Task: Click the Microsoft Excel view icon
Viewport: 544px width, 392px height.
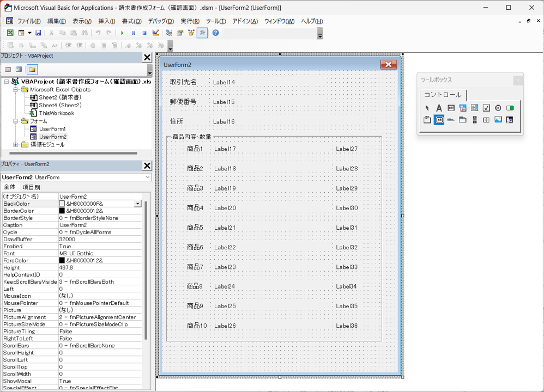Action: coord(10,33)
